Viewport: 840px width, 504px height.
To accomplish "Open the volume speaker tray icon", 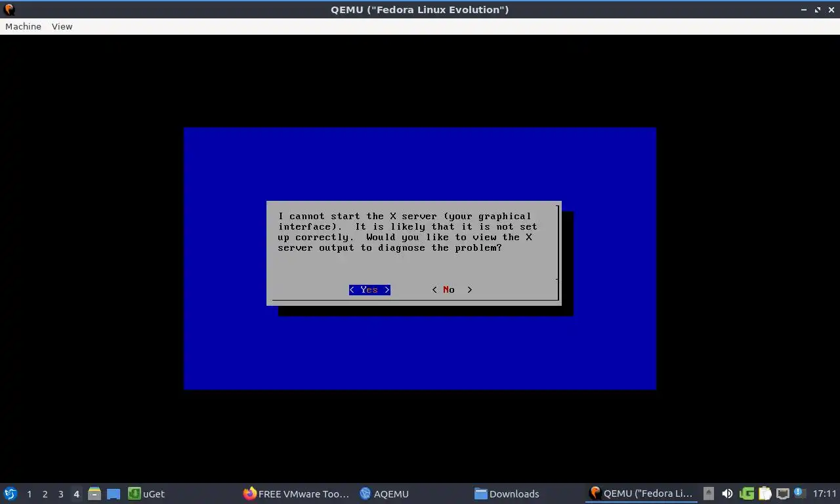I will coord(727,493).
